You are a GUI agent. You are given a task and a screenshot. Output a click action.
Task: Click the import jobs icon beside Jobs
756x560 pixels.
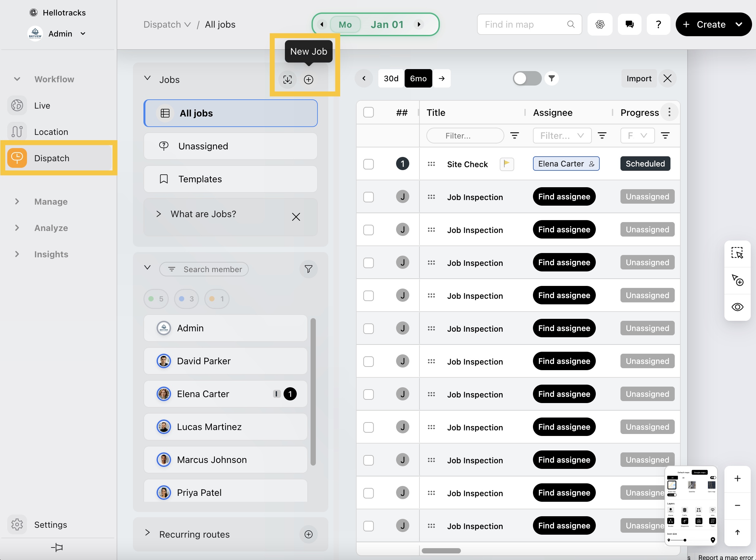click(287, 80)
